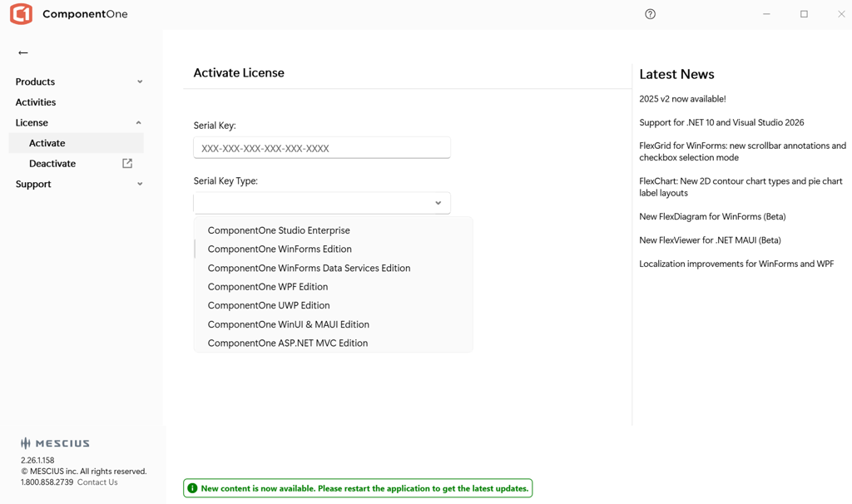The width and height of the screenshot is (852, 504).
Task: Click the green info icon in notification
Action: coord(192,488)
